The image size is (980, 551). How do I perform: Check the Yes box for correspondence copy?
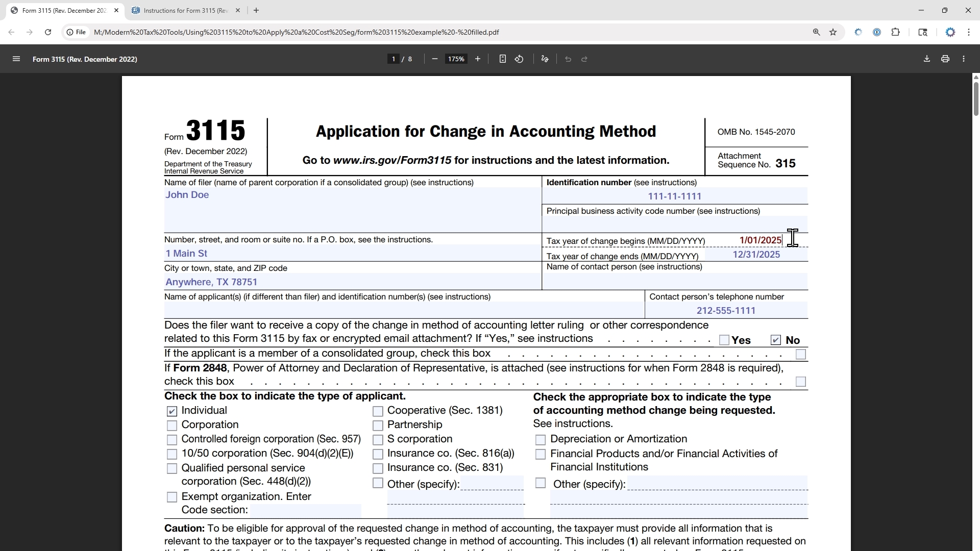click(x=724, y=340)
